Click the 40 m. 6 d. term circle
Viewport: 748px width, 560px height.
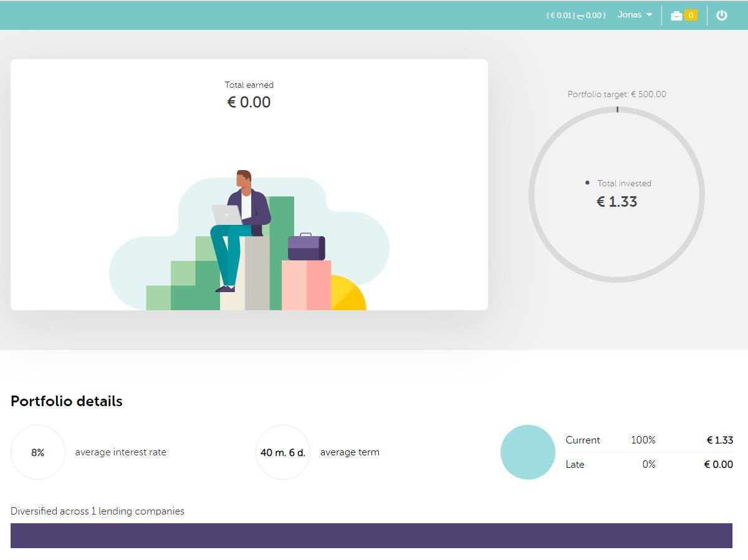pos(283,452)
